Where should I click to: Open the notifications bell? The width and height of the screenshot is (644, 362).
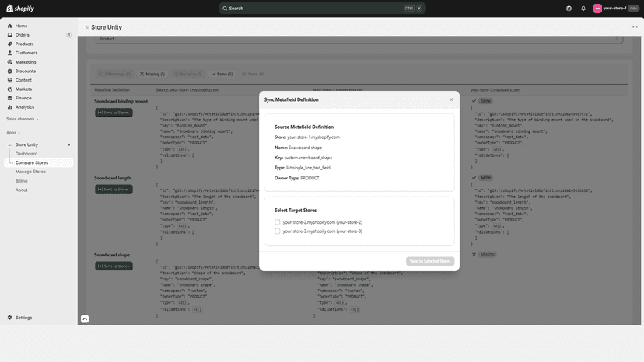click(x=583, y=9)
